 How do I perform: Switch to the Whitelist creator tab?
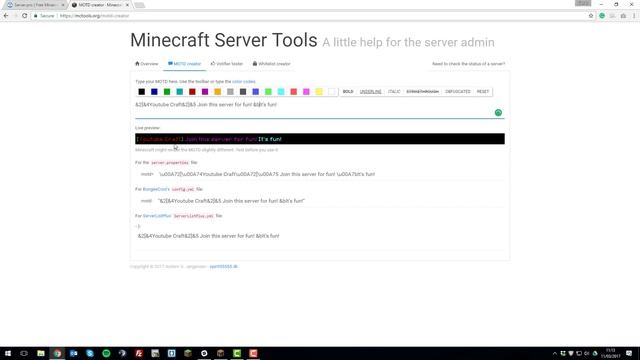pyautogui.click(x=271, y=64)
